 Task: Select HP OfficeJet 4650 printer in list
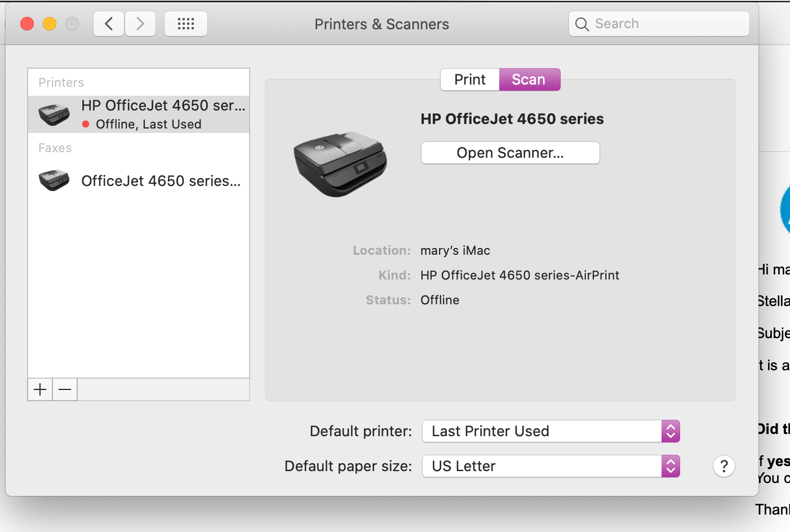pyautogui.click(x=139, y=114)
